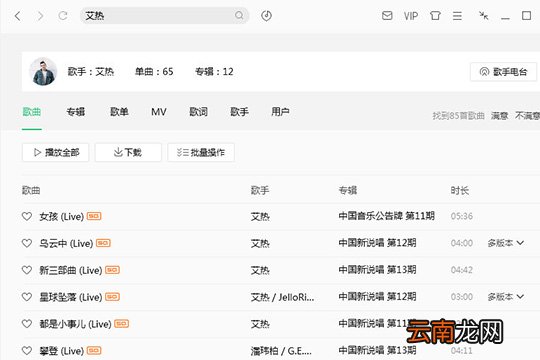Go back with the left arrow

point(18,16)
